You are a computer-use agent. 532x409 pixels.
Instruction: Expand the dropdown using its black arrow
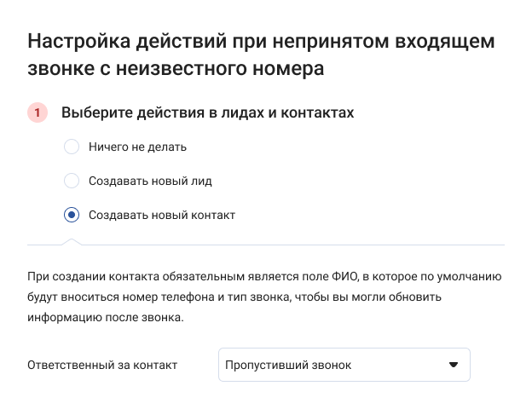pyautogui.click(x=454, y=366)
